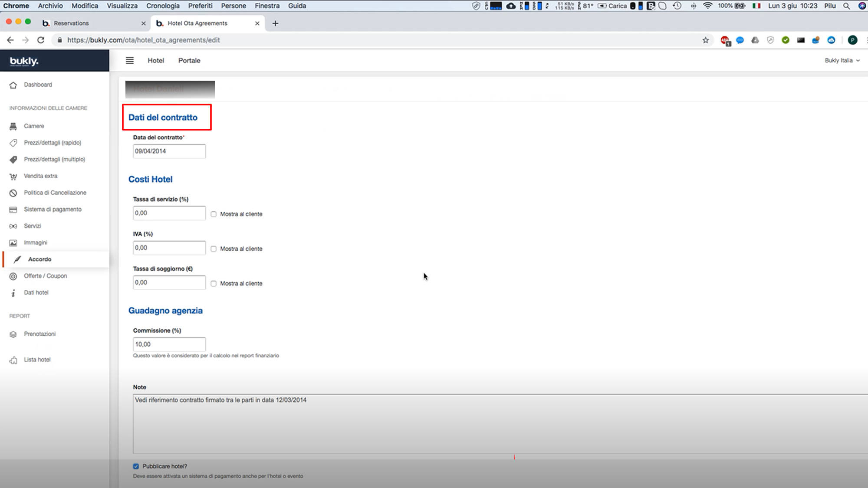The width and height of the screenshot is (868, 488).
Task: Open a new Chrome tab
Action: pos(275,23)
